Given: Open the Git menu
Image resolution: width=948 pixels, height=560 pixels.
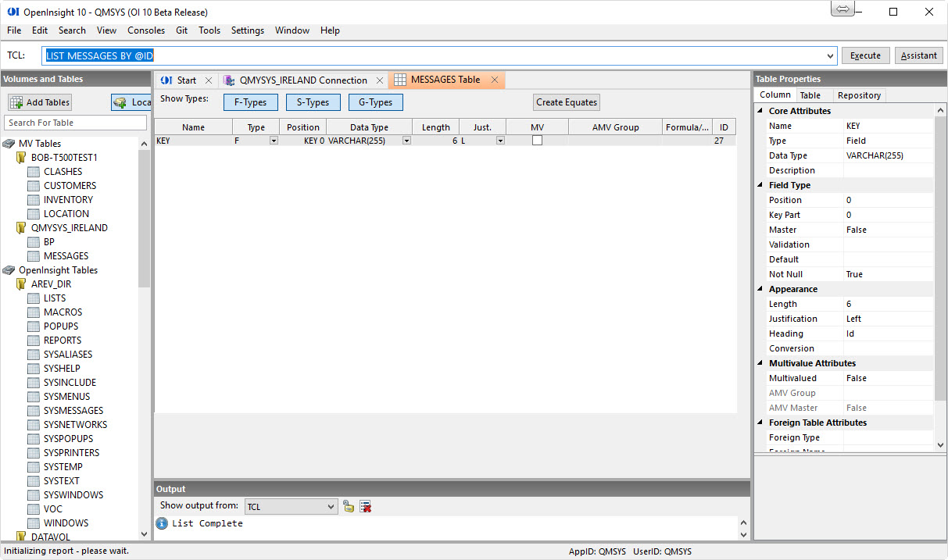Looking at the screenshot, I should pyautogui.click(x=181, y=30).
